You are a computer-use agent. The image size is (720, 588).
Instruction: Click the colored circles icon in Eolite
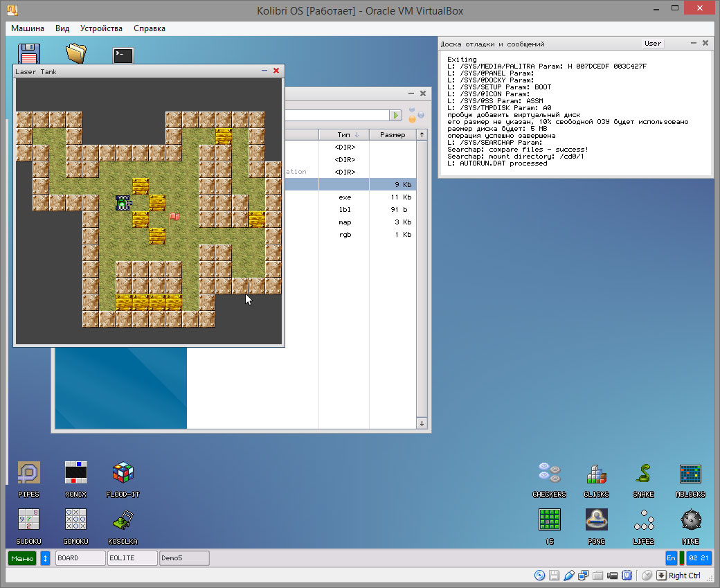[x=416, y=115]
